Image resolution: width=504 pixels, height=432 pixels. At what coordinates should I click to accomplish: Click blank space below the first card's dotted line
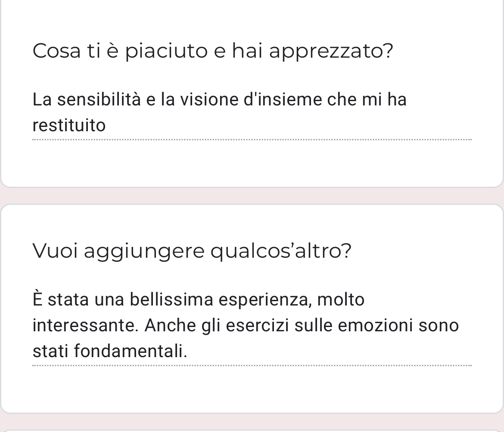click(x=252, y=162)
